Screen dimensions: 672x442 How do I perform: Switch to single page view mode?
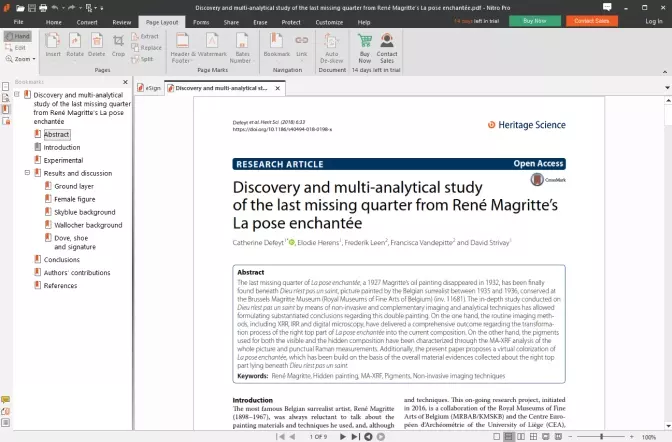pyautogui.click(x=496, y=436)
